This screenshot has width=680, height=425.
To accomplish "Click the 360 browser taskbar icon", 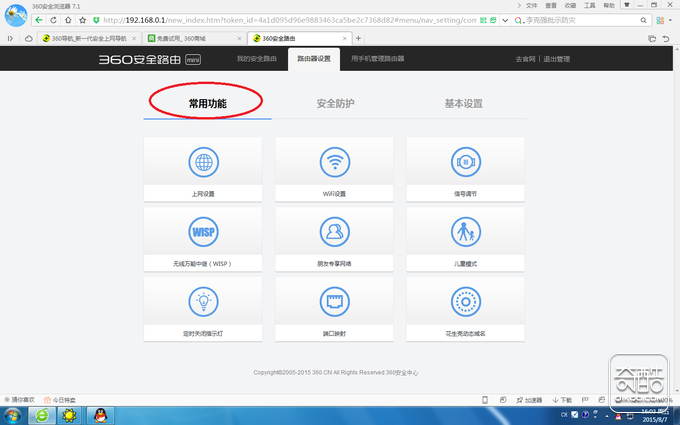I will (x=42, y=416).
